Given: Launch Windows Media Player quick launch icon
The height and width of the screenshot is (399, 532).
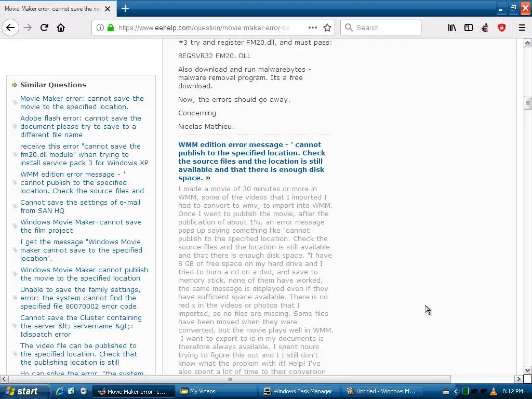Looking at the screenshot, I should click(83, 391).
